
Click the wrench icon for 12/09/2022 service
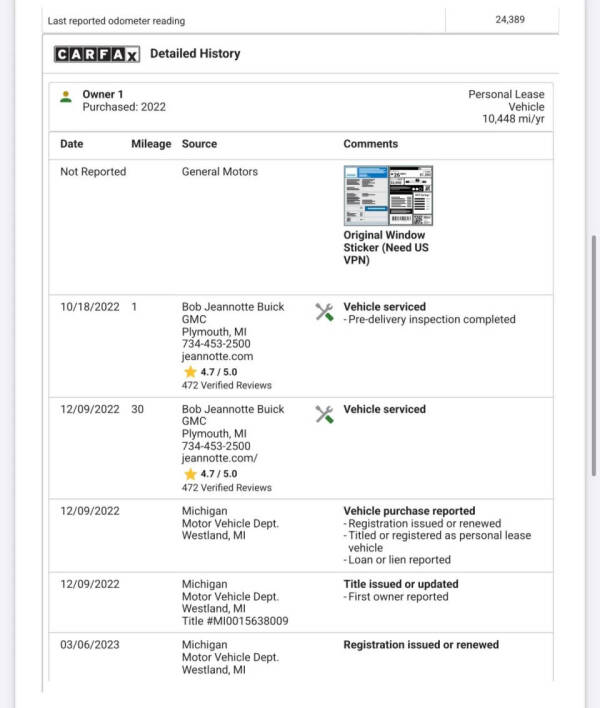[324, 414]
